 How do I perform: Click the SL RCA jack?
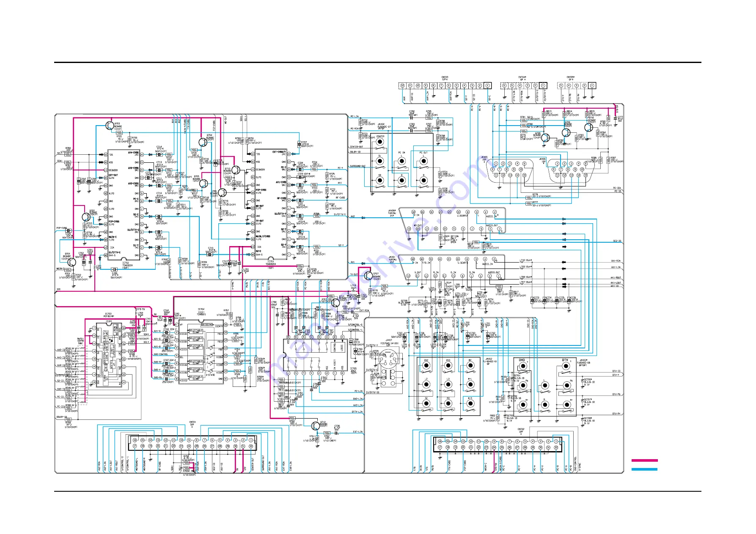[380, 161]
